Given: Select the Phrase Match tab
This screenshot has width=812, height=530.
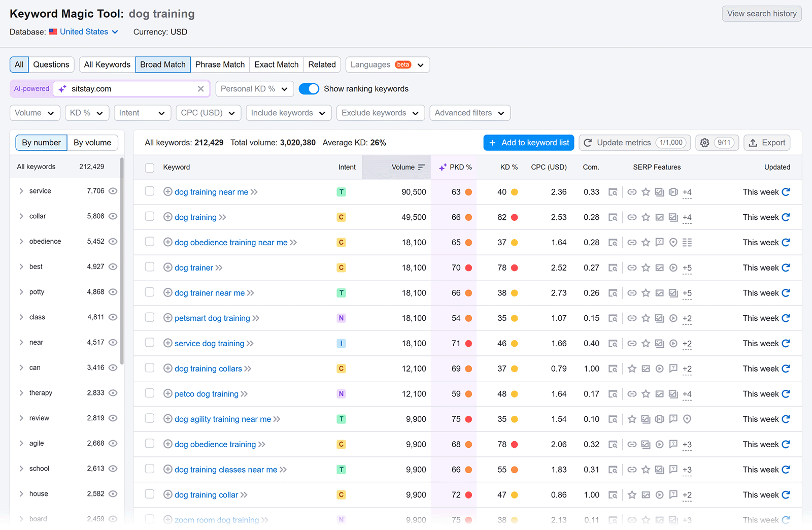Looking at the screenshot, I should tap(220, 64).
